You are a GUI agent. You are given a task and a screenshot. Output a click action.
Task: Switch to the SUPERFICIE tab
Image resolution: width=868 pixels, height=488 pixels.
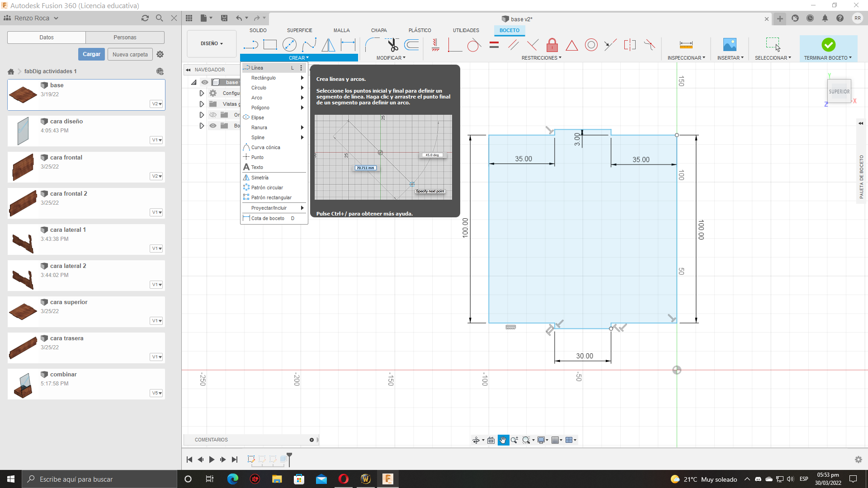pos(299,30)
